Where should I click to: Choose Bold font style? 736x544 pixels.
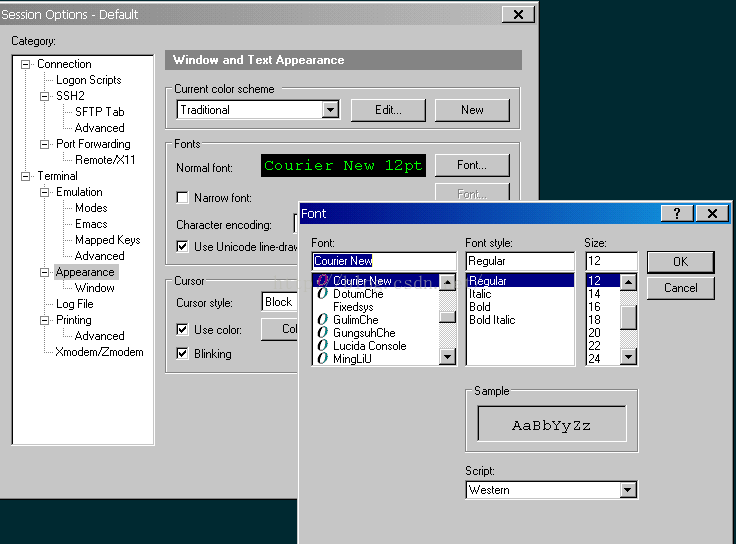click(480, 307)
